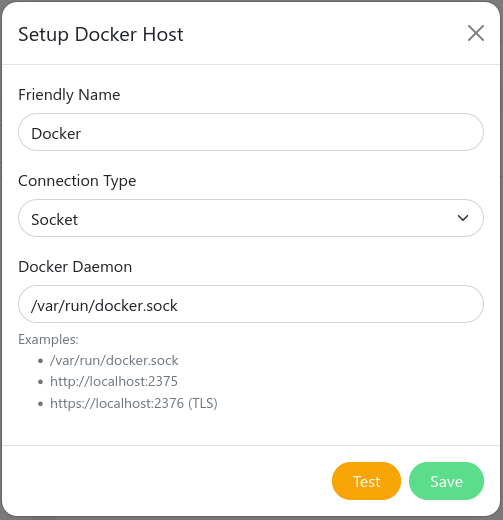
Task: Place cursor after /var/run/docker.sock in daemon field
Action: point(178,306)
